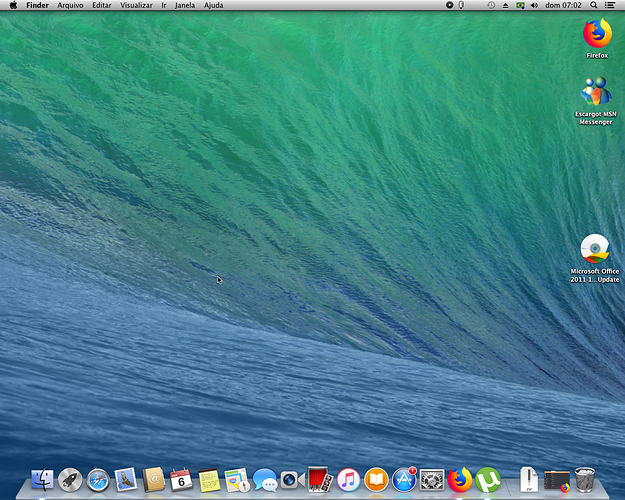
Task: Launch Safari compass icon in Dock
Action: (x=98, y=480)
